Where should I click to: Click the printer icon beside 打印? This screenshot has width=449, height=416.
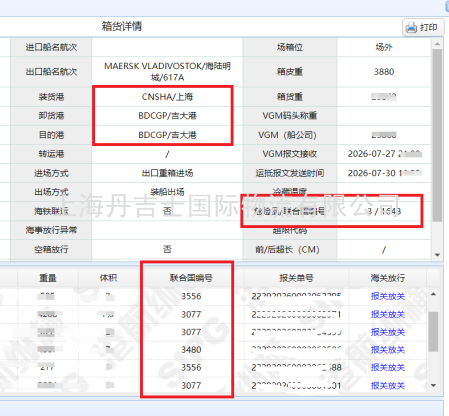click(x=411, y=27)
